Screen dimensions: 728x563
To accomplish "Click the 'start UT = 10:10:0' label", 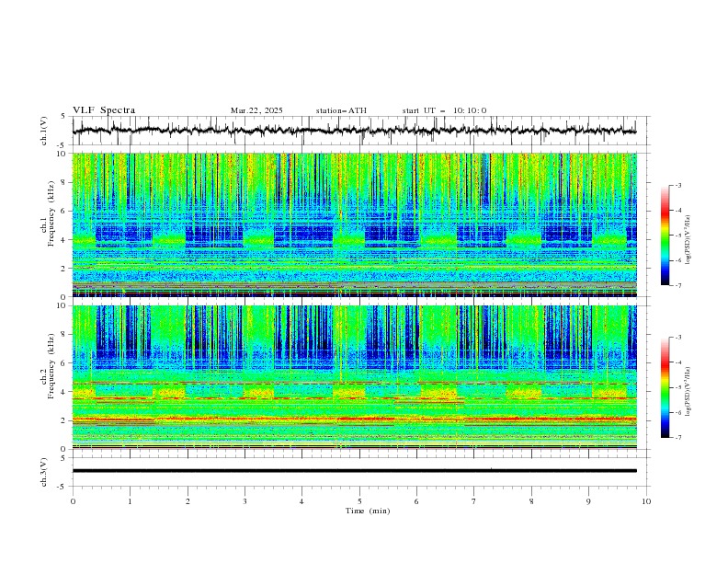I will pyautogui.click(x=444, y=110).
